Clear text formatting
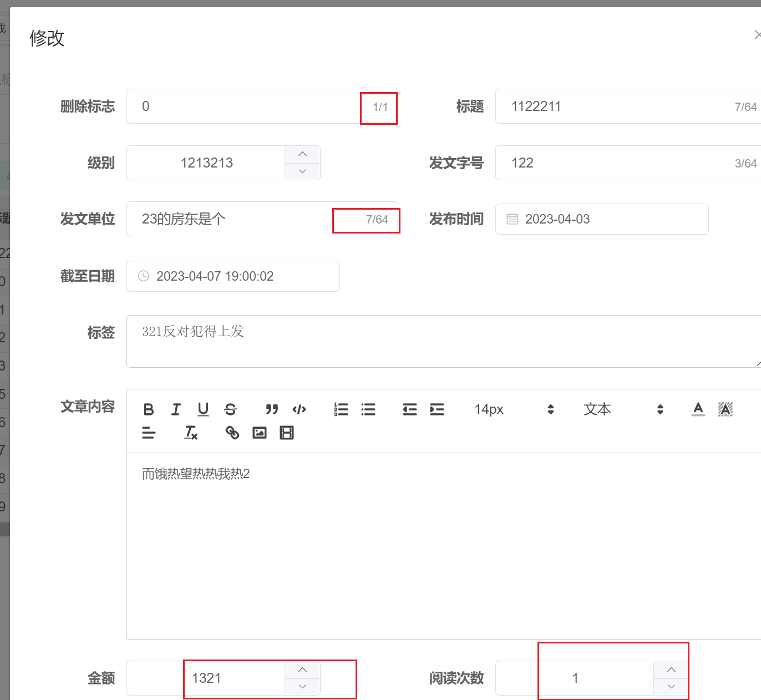Screen dimensions: 761x700 [190, 433]
